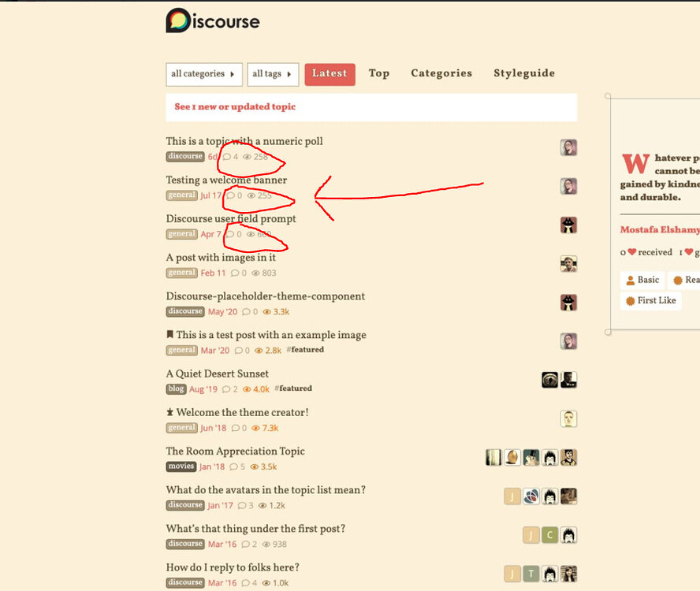Click the Discourse logo icon
Viewport: 700px width, 591px height.
(178, 20)
